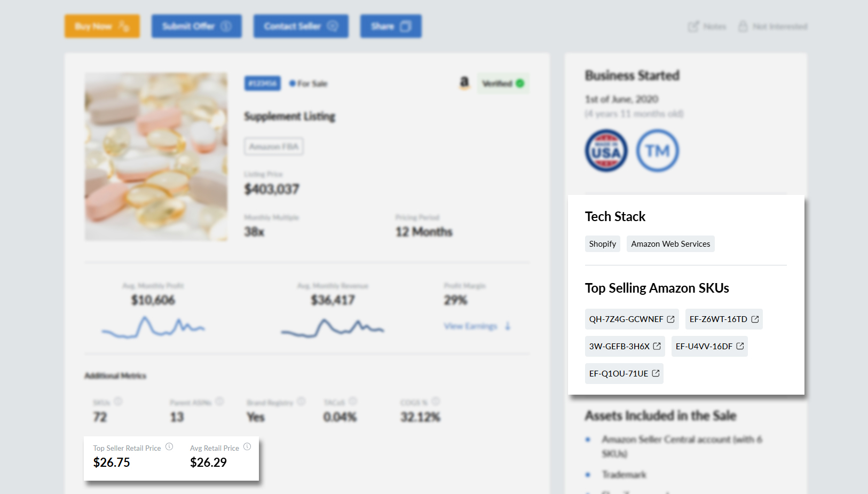This screenshot has height=494, width=868.
Task: Click the TM trademark badge
Action: 657,151
